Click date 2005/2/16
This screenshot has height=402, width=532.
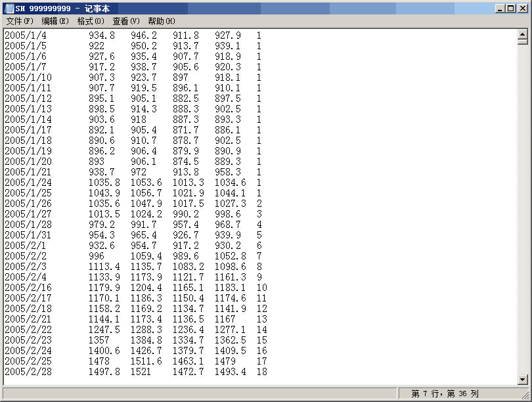pos(28,288)
